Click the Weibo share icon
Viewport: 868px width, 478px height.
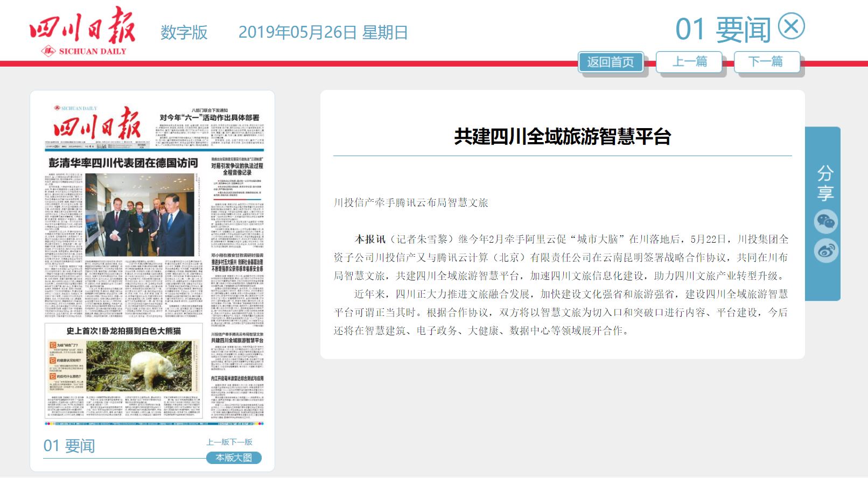pos(825,250)
